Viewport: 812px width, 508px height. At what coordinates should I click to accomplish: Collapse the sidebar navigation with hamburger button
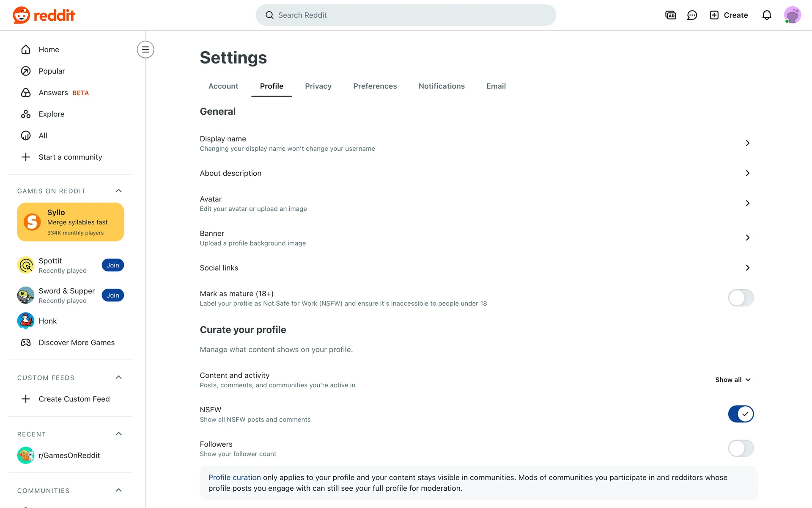(x=145, y=50)
